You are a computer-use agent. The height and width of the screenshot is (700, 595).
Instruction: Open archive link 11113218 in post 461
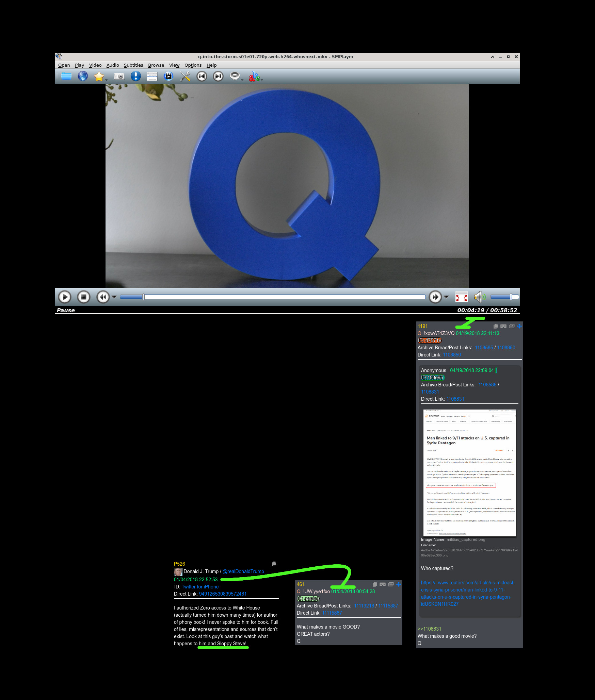coord(364,606)
